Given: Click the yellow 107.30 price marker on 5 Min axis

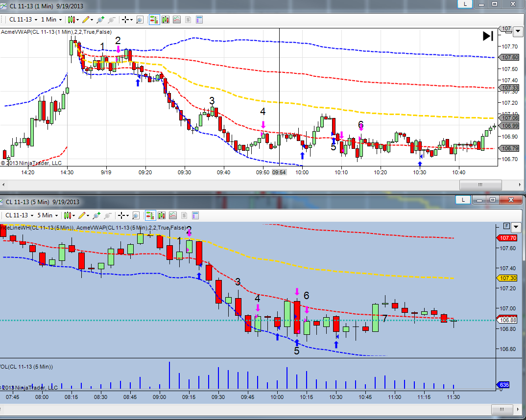Looking at the screenshot, I should click(x=507, y=278).
